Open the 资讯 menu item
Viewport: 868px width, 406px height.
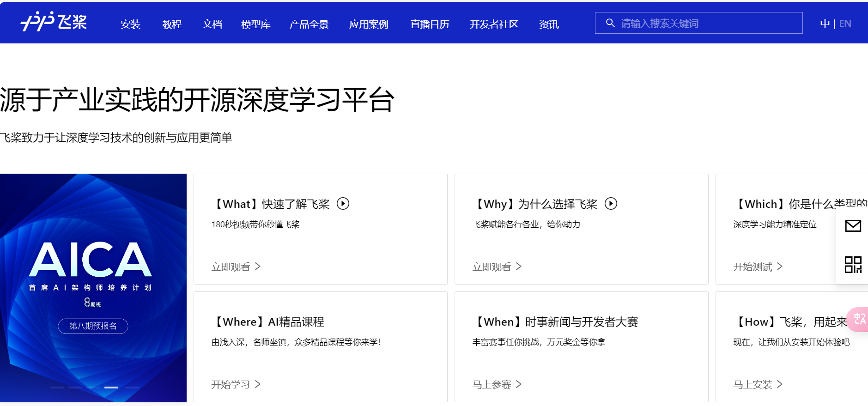[549, 24]
